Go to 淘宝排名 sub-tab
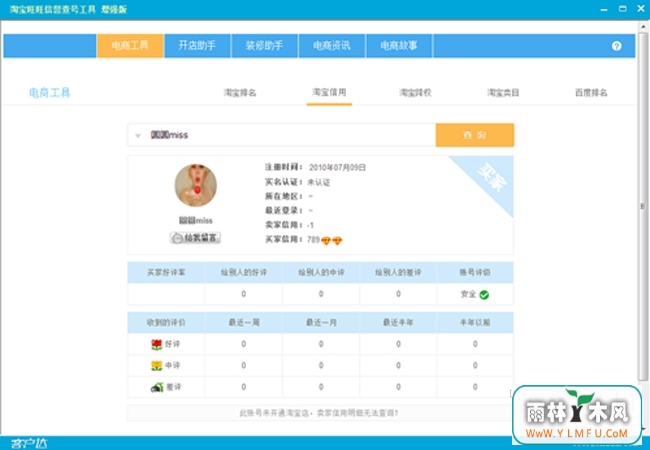The height and width of the screenshot is (450, 650). click(240, 93)
